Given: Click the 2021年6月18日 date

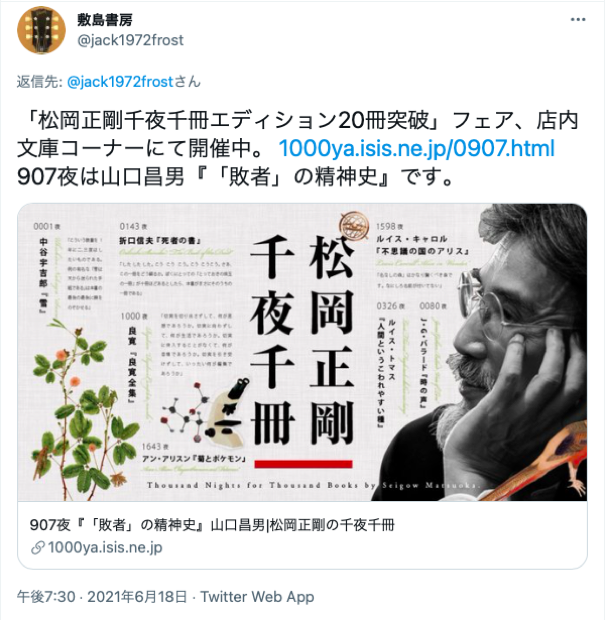Looking at the screenshot, I should tap(137, 597).
